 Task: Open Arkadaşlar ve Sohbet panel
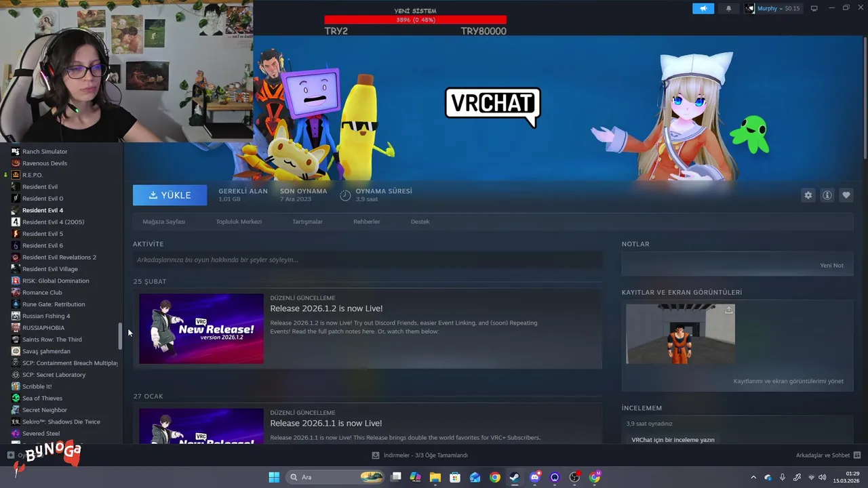[x=828, y=455]
